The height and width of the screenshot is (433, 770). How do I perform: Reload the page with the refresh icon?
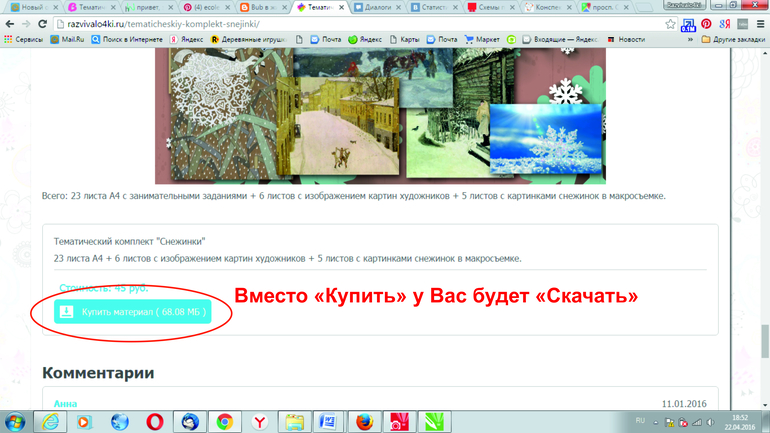coord(42,24)
